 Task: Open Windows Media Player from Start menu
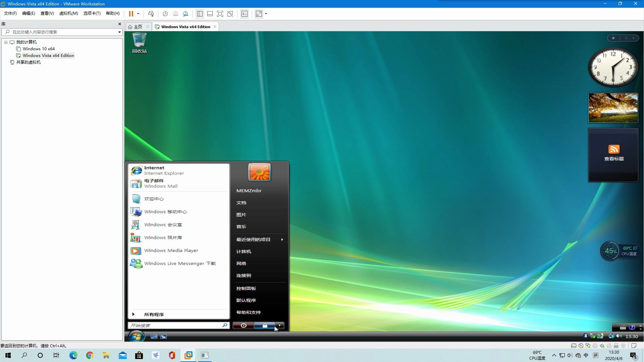coord(171,250)
